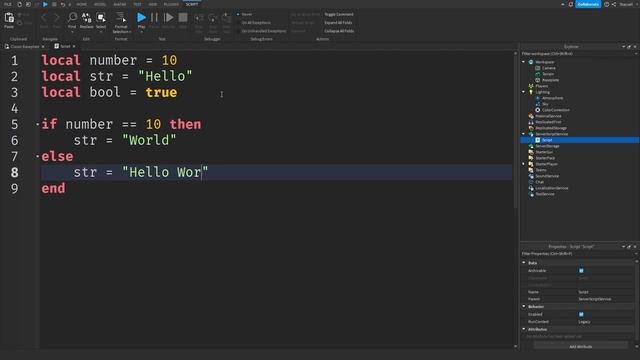
Task: Select ReplicatedStorage in Explorer
Action: pyautogui.click(x=551, y=128)
